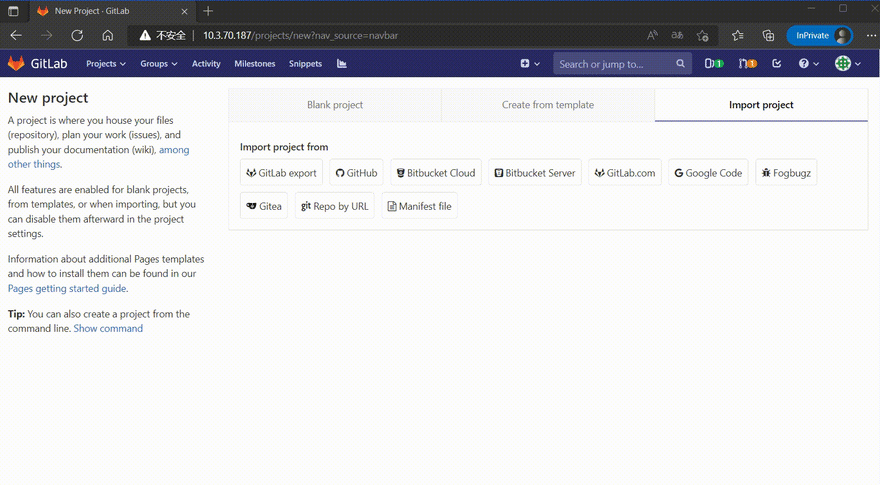
Task: Open the Projects dropdown menu
Action: (x=106, y=63)
